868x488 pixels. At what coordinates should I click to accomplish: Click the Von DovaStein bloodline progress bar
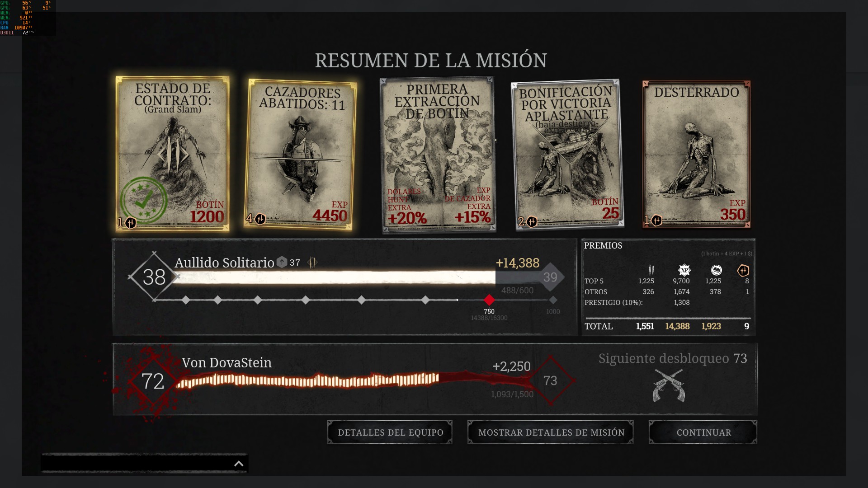click(307, 380)
